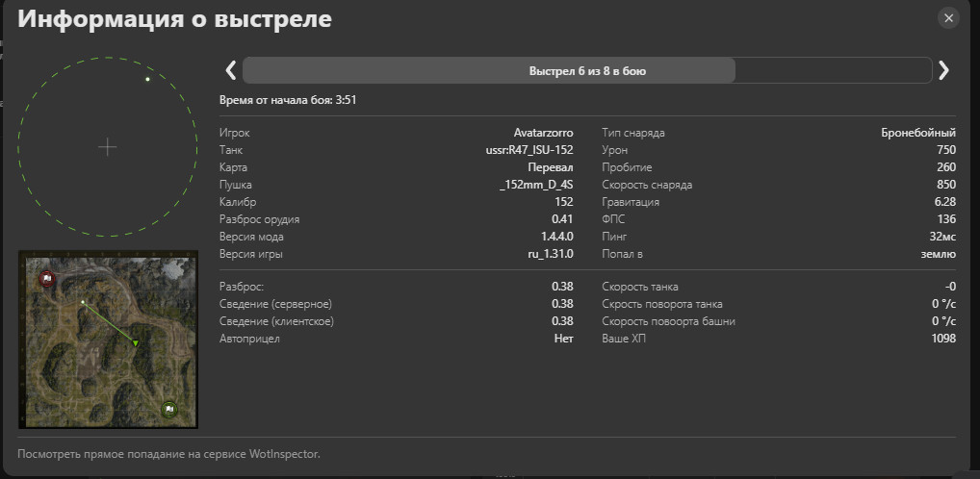Click the shot progress bar 'Выстрел 6 из 8'

coord(586,71)
